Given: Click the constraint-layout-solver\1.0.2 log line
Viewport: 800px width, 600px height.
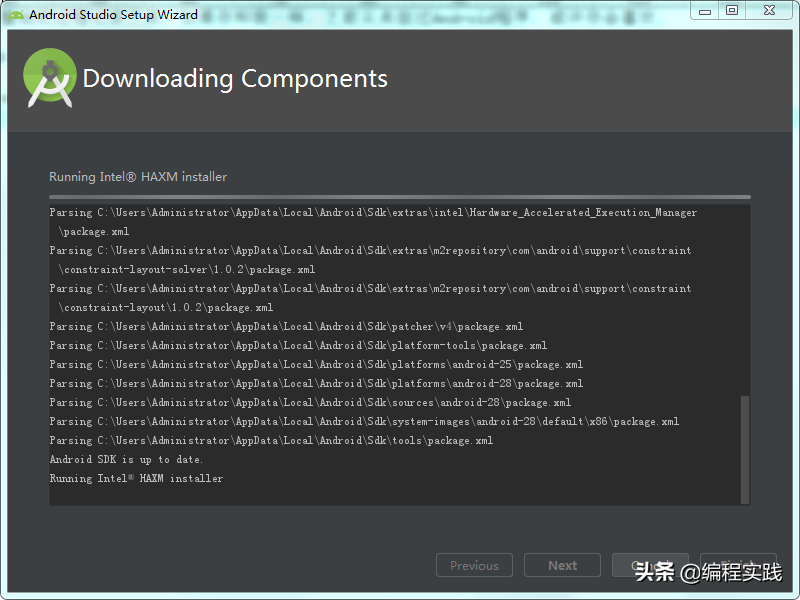Looking at the screenshot, I should click(370, 260).
